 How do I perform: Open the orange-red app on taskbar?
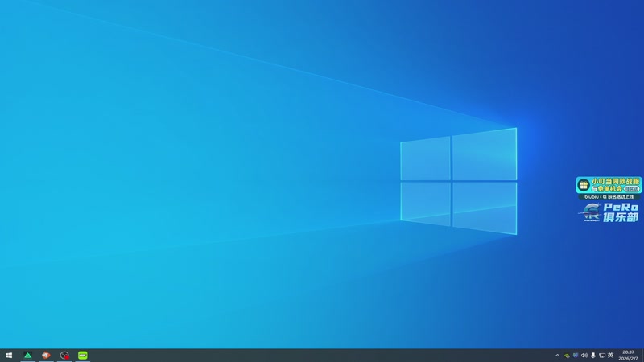click(x=46, y=355)
